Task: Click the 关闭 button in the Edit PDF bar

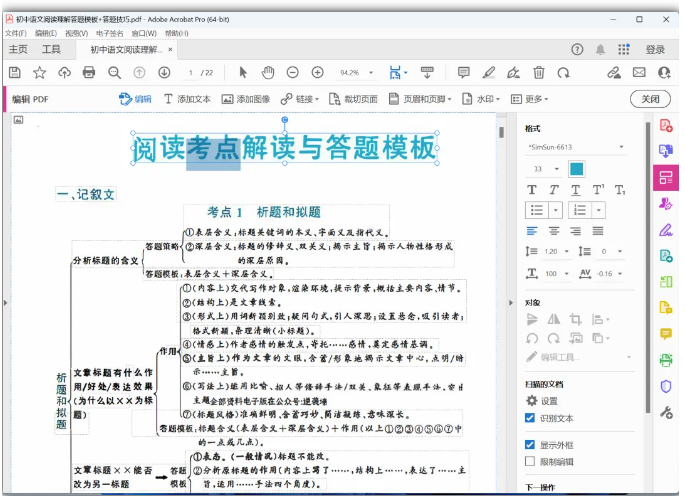Action: pyautogui.click(x=650, y=99)
